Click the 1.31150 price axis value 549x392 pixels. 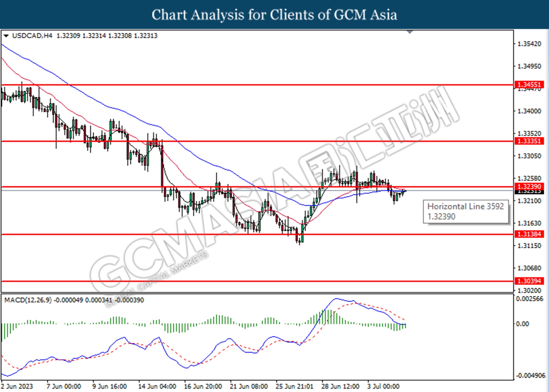point(529,246)
